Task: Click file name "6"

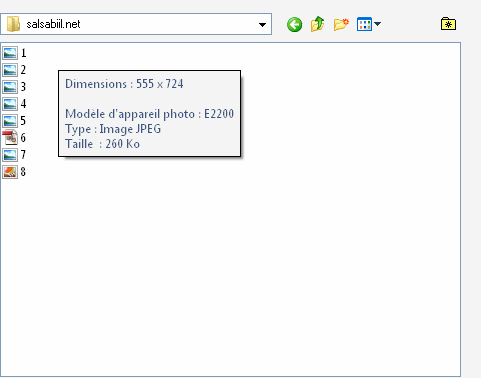Action: (23, 138)
